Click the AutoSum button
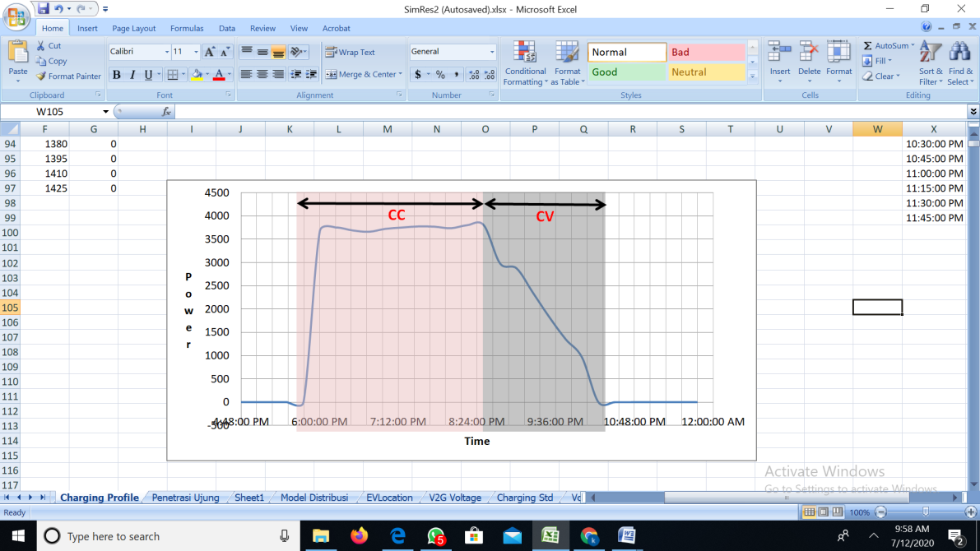 [x=886, y=46]
